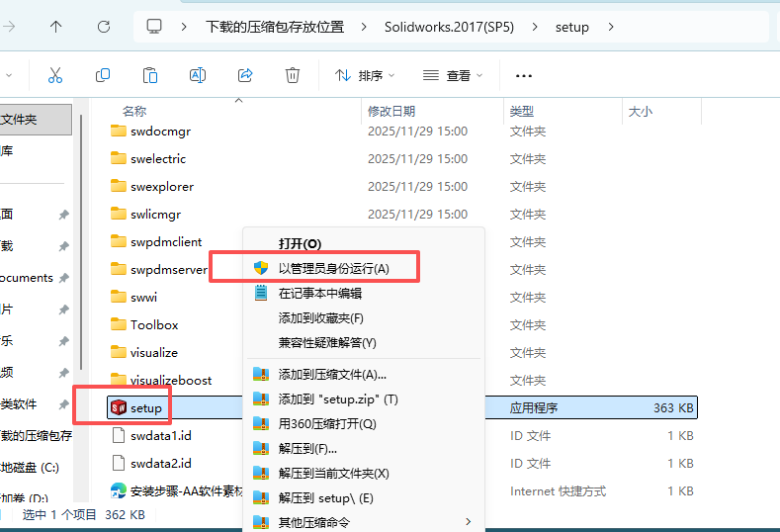Expand chevron after 下载的压缩包存放位置 breadcrumb

pyautogui.click(x=364, y=27)
